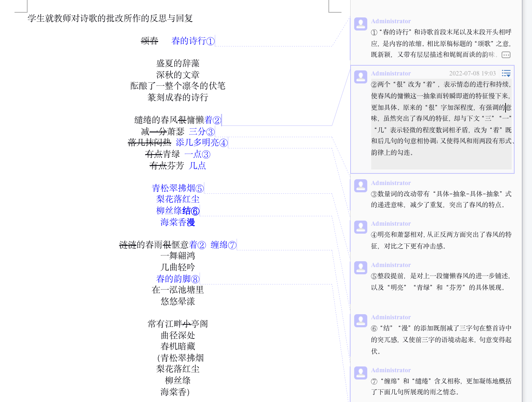This screenshot has width=532, height=402.
Task: Click the line 在一泓池塘里
Action: (x=178, y=290)
